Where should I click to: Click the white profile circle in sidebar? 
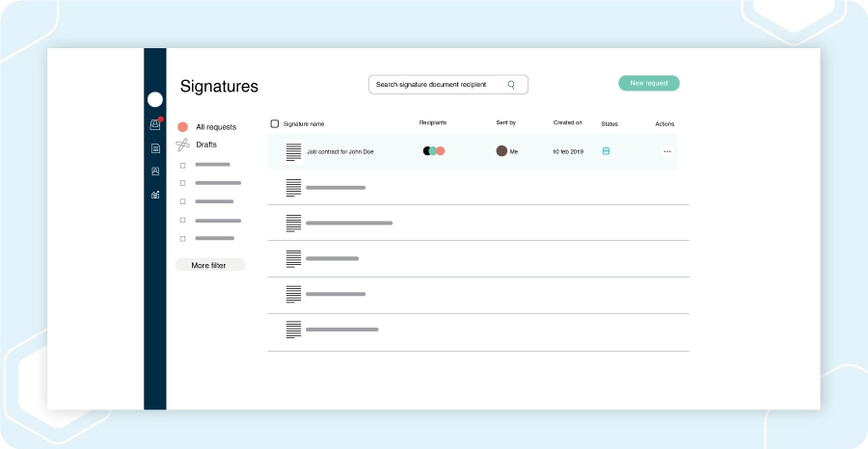pyautogui.click(x=155, y=99)
